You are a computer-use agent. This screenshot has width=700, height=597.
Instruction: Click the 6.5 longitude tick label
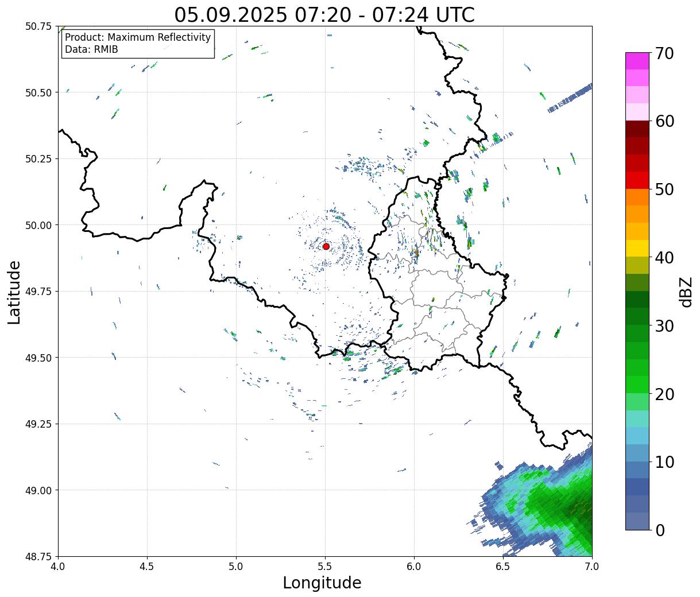tap(503, 566)
